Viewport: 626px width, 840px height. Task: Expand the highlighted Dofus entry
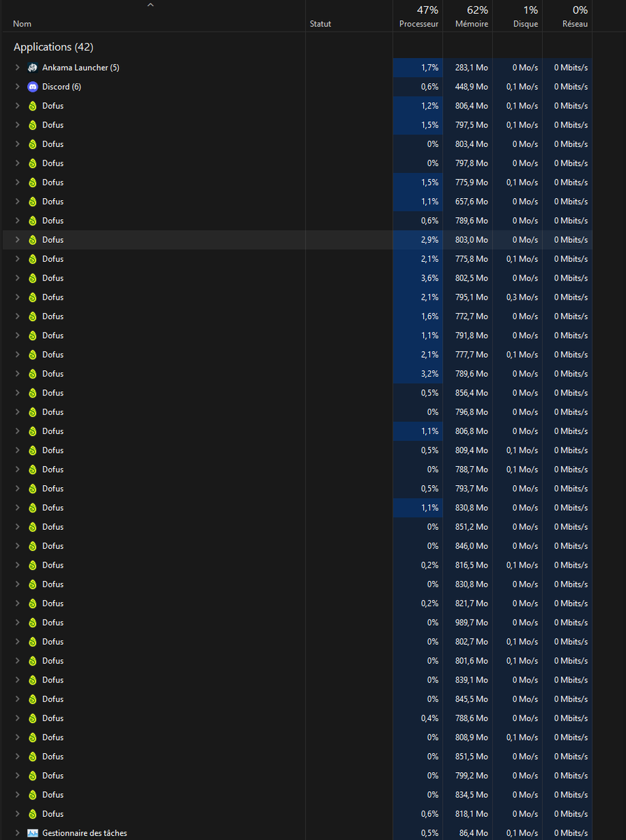pos(17,239)
